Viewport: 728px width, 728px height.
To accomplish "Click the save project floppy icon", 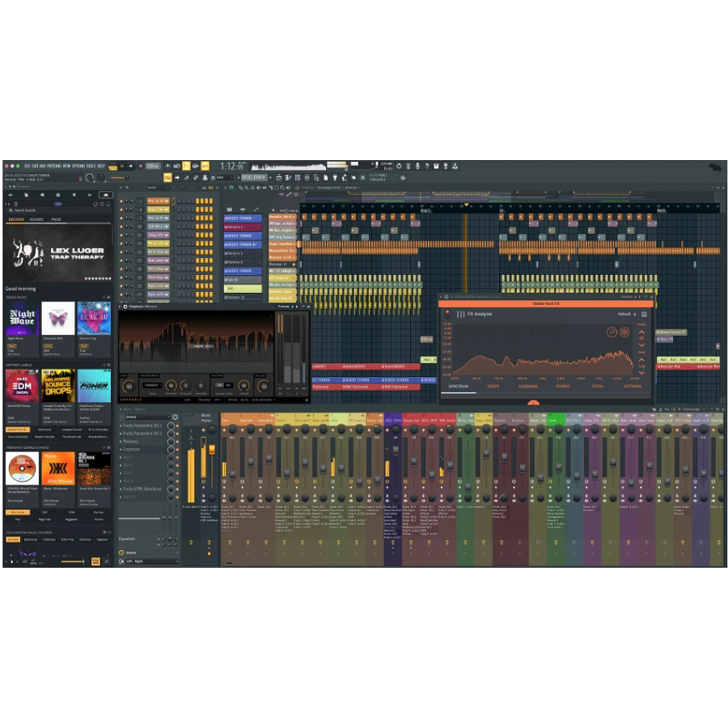I will [x=436, y=166].
